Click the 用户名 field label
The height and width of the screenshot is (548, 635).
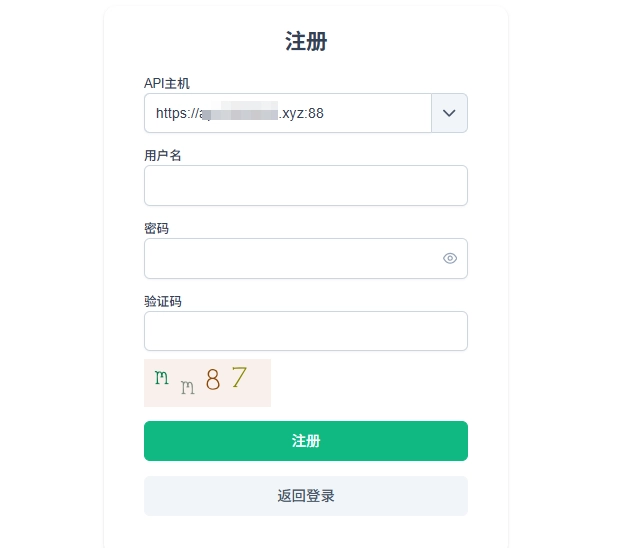pyautogui.click(x=163, y=155)
